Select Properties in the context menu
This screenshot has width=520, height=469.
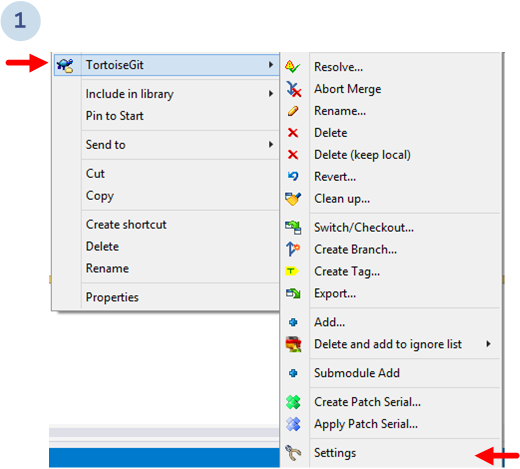[112, 297]
